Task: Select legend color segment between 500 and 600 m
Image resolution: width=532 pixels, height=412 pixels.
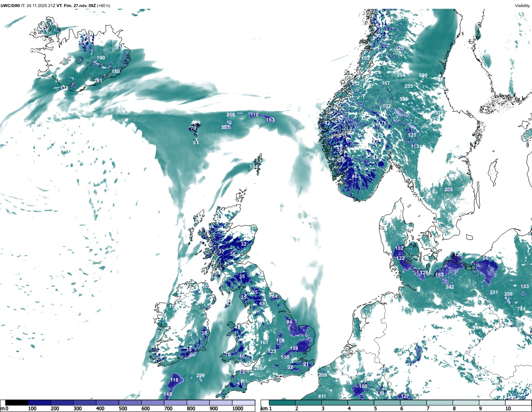Action: (130, 402)
